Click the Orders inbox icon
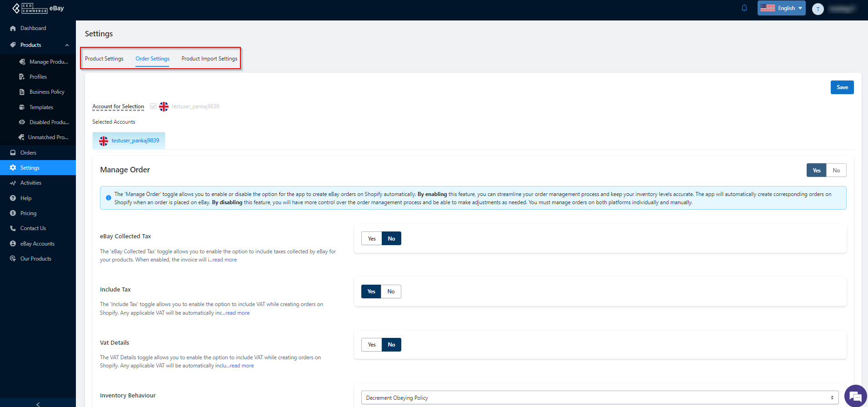Viewport: 868px width, 407px height. [13, 153]
